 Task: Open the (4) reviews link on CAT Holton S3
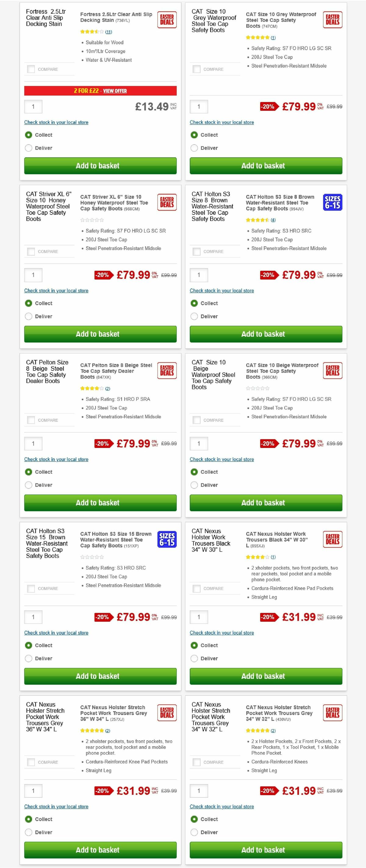(x=273, y=220)
